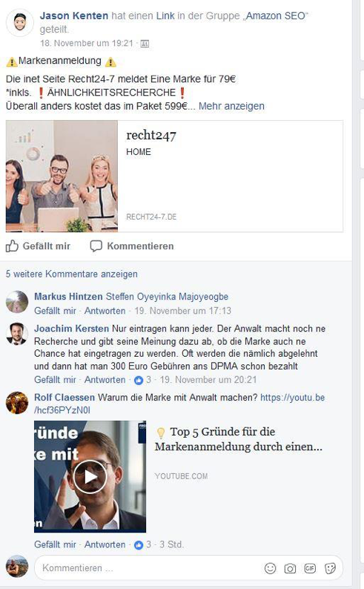The width and height of the screenshot is (364, 589).
Task: View Rolf Claessen's profile name
Action: tap(64, 398)
